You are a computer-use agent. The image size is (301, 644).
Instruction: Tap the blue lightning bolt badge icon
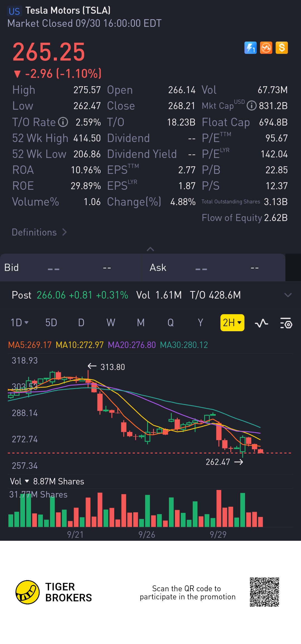pos(250,48)
